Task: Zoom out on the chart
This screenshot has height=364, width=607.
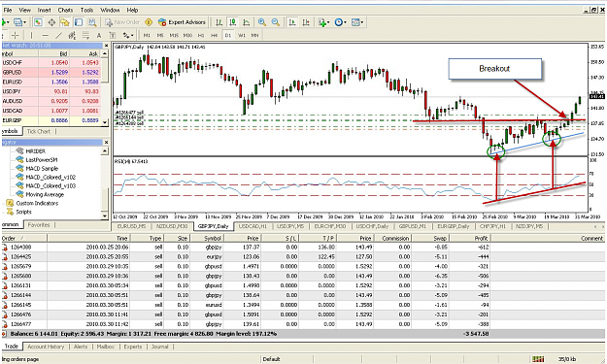Action: [x=275, y=22]
